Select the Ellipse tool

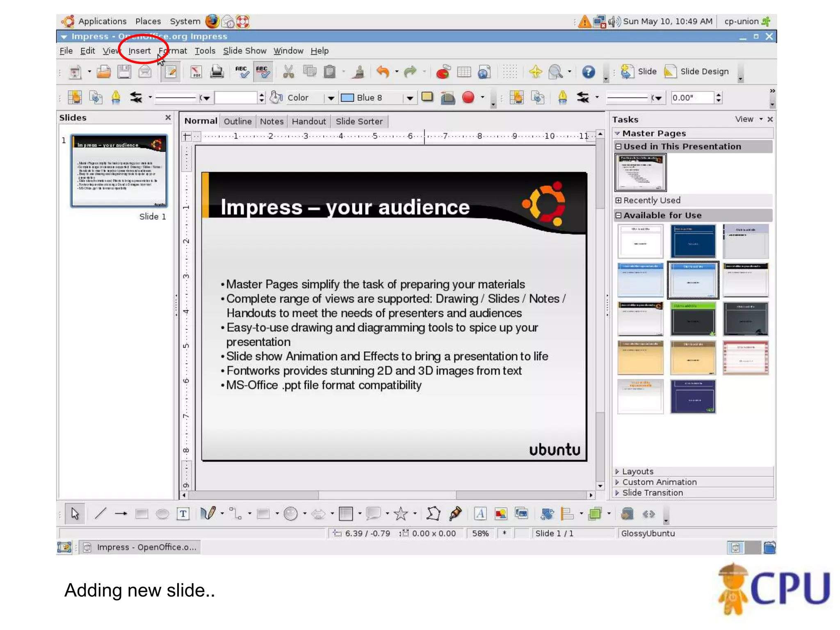coord(162,514)
